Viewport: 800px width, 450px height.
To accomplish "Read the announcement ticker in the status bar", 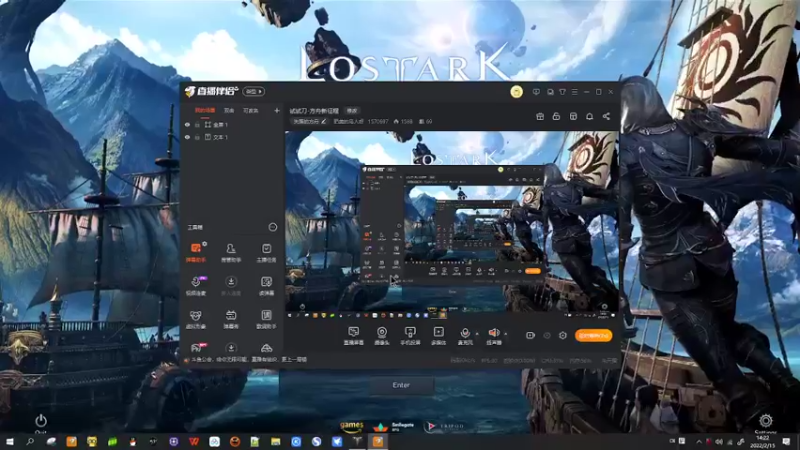I will 249,360.
